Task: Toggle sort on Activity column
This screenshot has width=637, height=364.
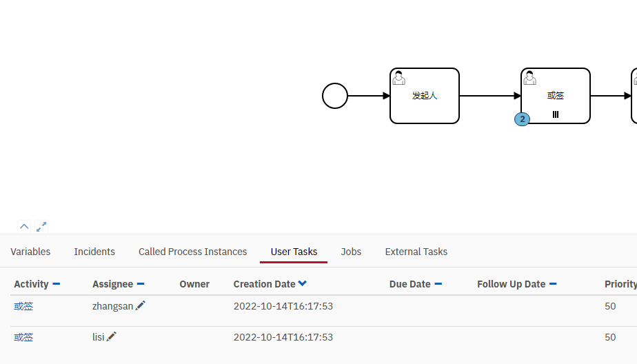Action: click(57, 284)
